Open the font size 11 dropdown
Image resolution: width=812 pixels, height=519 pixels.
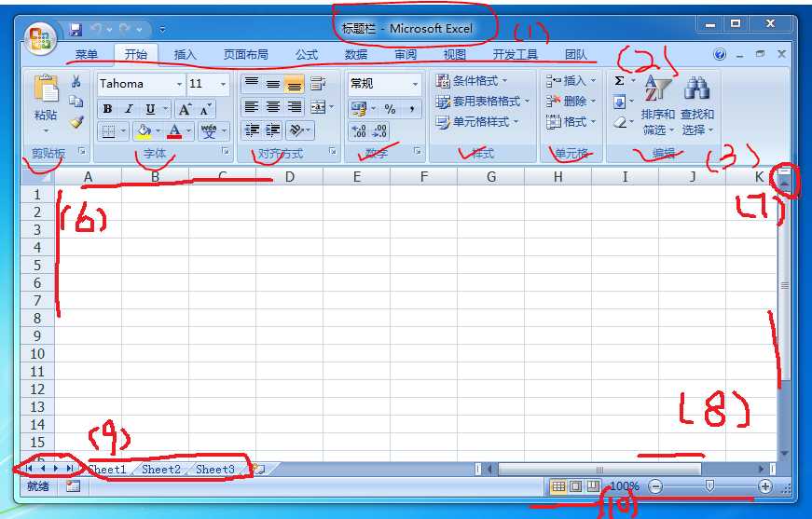point(223,84)
